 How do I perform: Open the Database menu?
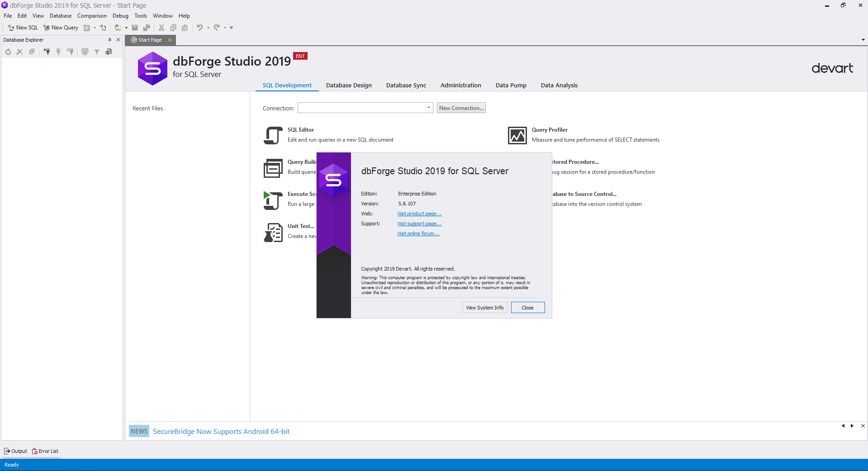(61, 16)
